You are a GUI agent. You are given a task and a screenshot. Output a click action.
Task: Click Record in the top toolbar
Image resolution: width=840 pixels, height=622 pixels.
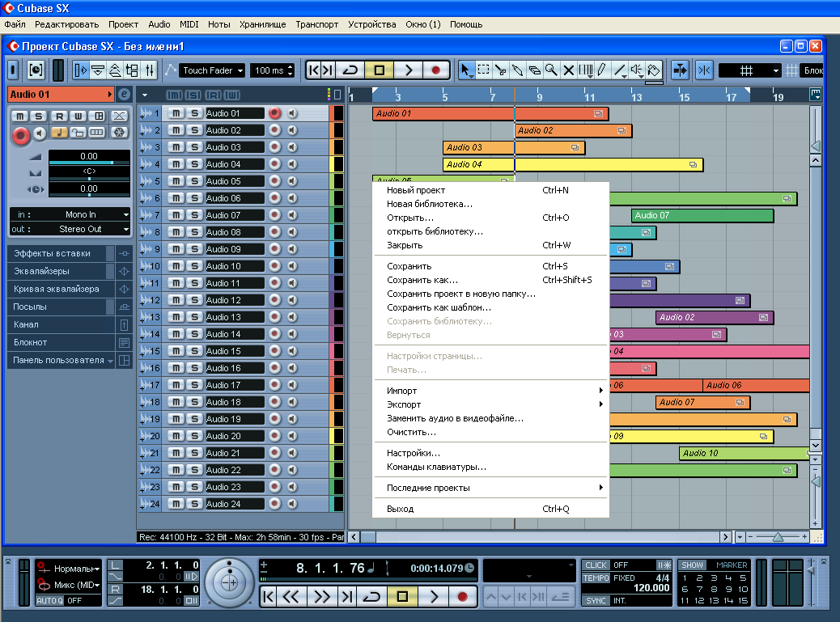[436, 70]
